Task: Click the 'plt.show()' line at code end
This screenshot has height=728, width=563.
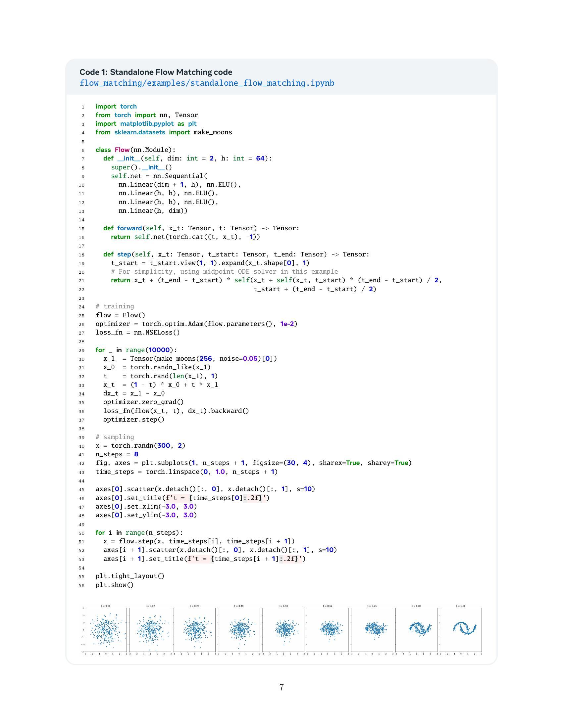Action: click(x=114, y=585)
